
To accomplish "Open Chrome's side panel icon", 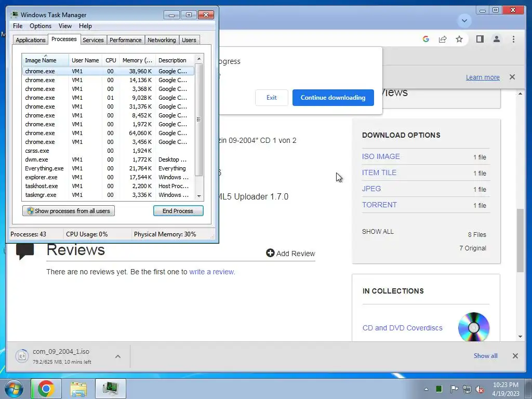I will 480,39.
